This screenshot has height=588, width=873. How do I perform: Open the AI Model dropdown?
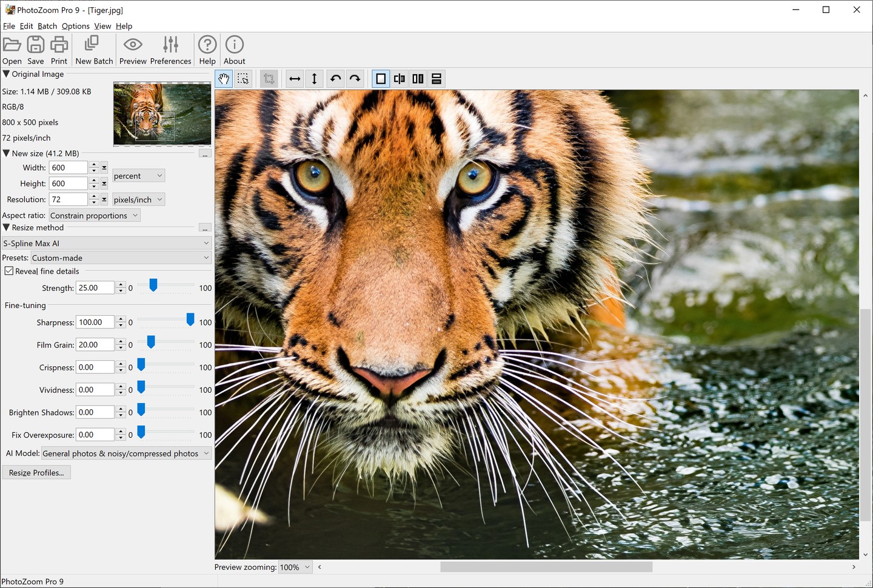click(x=126, y=453)
